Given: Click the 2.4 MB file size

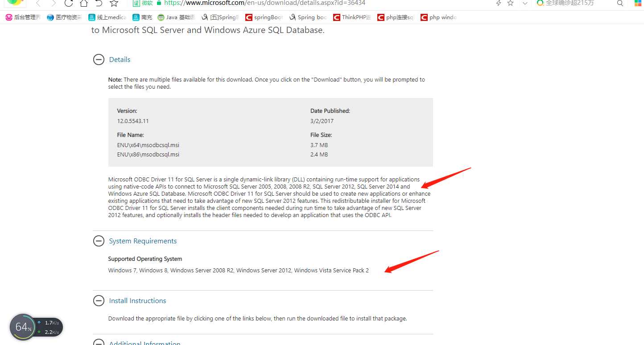Looking at the screenshot, I should pos(319,155).
